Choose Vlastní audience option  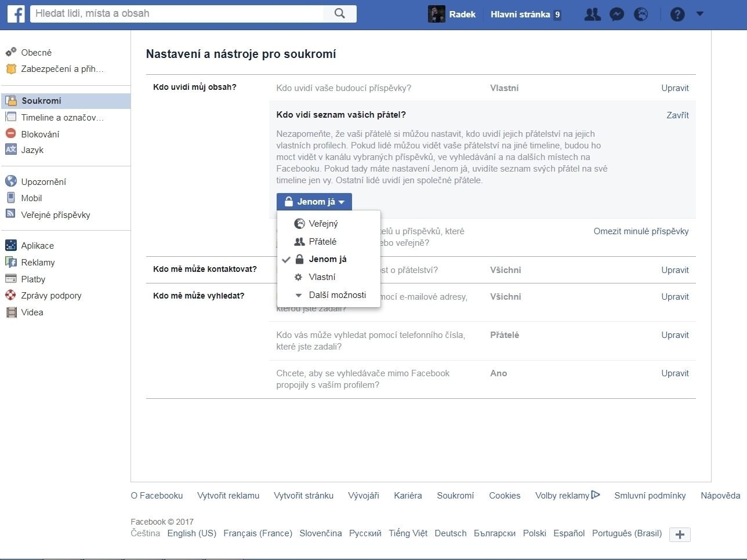pyautogui.click(x=329, y=277)
